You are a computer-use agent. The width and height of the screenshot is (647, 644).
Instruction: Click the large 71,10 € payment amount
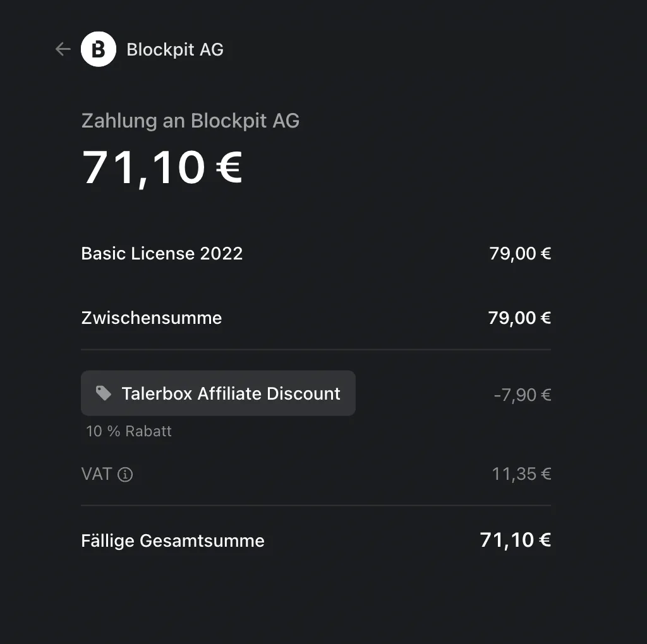click(162, 167)
